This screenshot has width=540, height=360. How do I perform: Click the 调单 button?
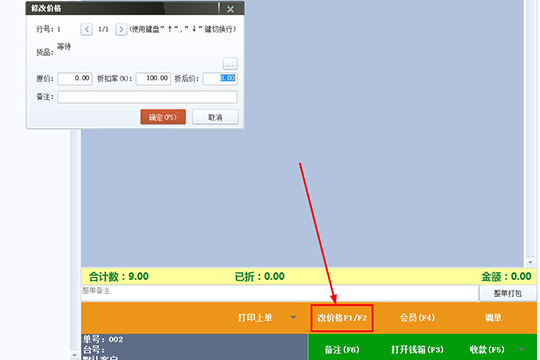point(493,318)
